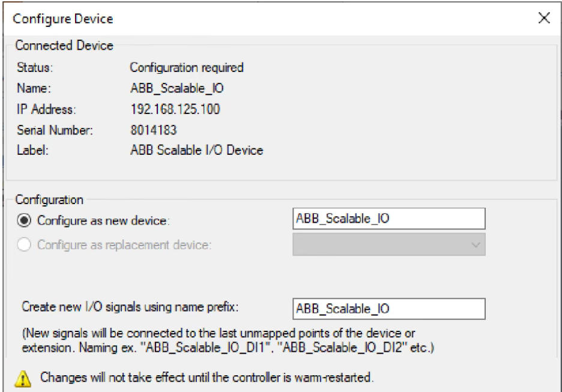
Task: Click the Connected Device group heading
Action: pos(64,46)
